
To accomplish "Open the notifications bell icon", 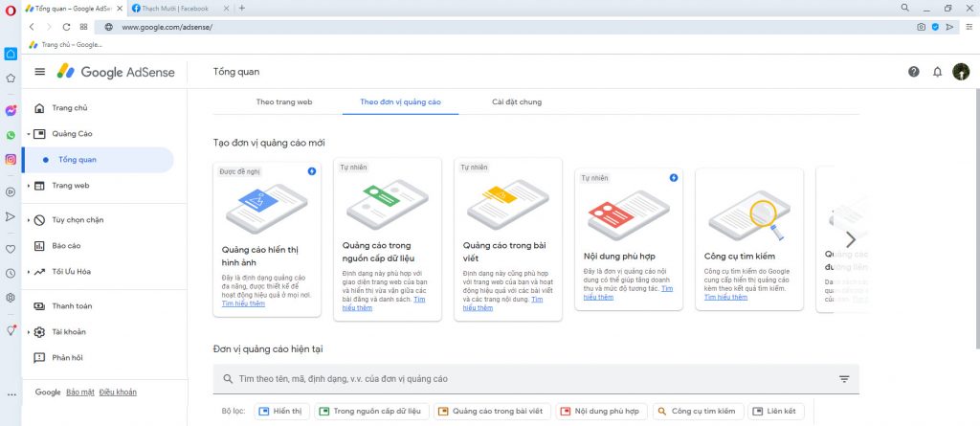I will click(x=937, y=72).
